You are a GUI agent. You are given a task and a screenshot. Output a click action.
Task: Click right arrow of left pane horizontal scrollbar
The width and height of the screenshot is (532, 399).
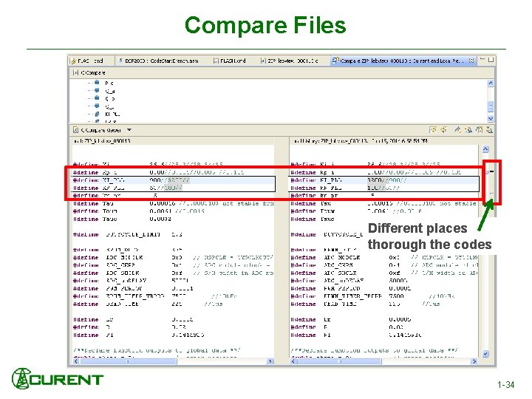point(270,361)
